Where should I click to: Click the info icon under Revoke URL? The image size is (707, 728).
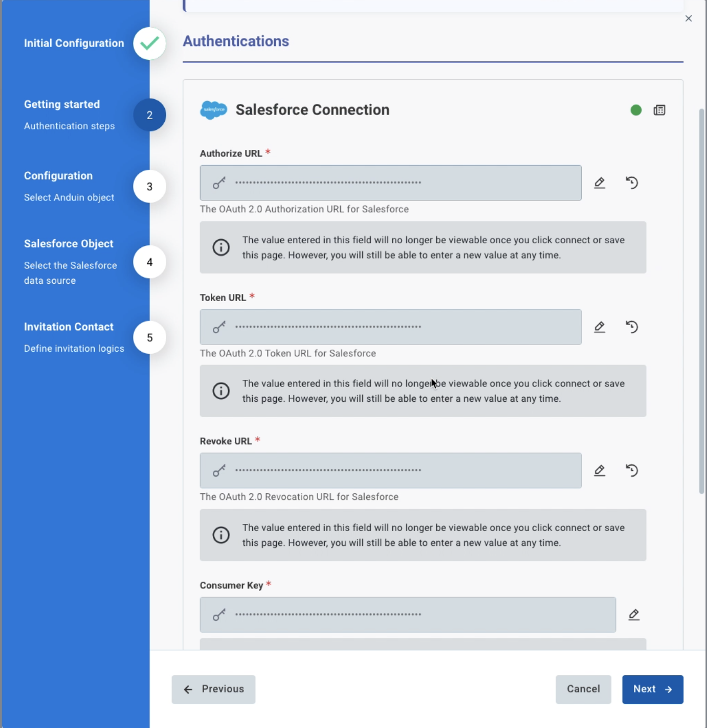point(221,535)
